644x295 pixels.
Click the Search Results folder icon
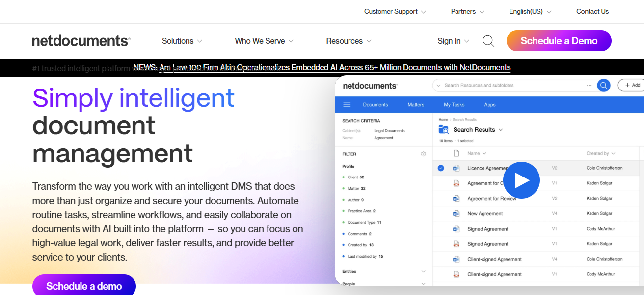tap(444, 130)
